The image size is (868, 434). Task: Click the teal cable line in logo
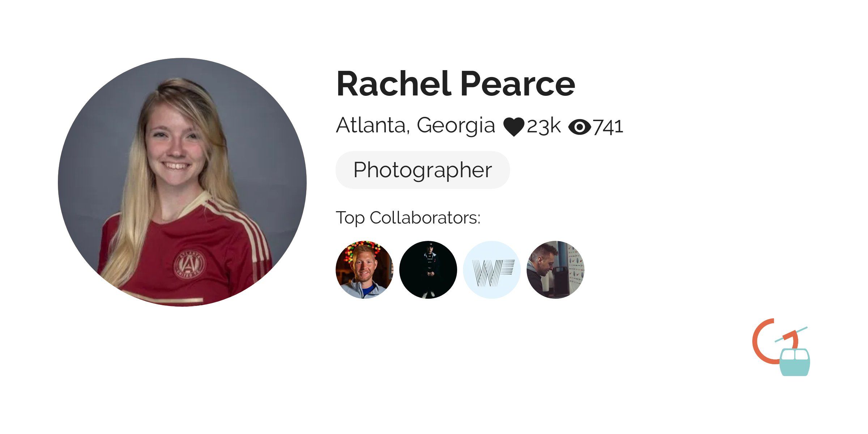tap(791, 335)
